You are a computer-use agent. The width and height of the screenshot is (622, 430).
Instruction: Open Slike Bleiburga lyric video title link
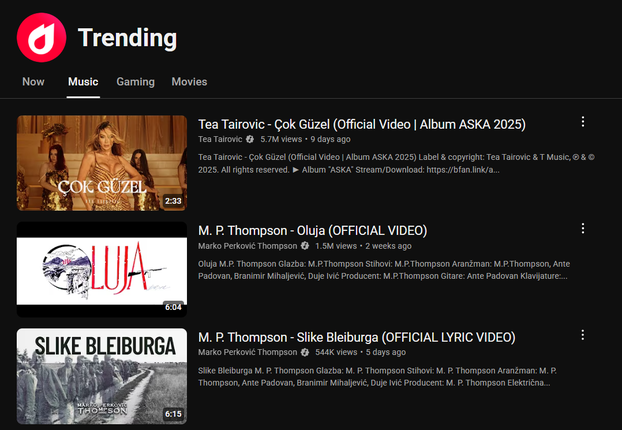(357, 338)
